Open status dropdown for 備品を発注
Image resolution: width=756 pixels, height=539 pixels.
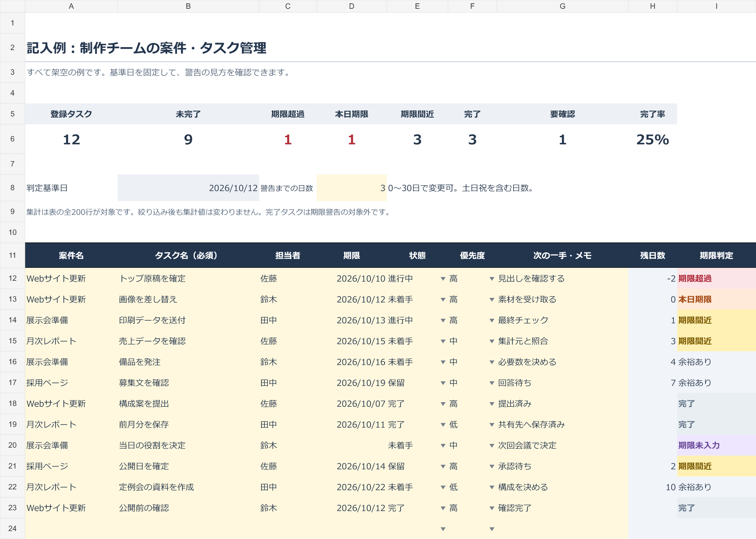click(x=443, y=362)
